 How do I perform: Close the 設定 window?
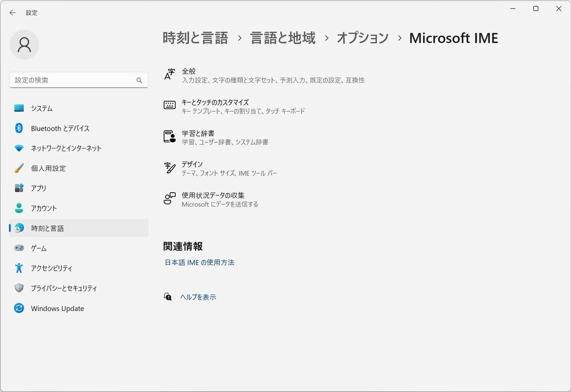pos(558,9)
